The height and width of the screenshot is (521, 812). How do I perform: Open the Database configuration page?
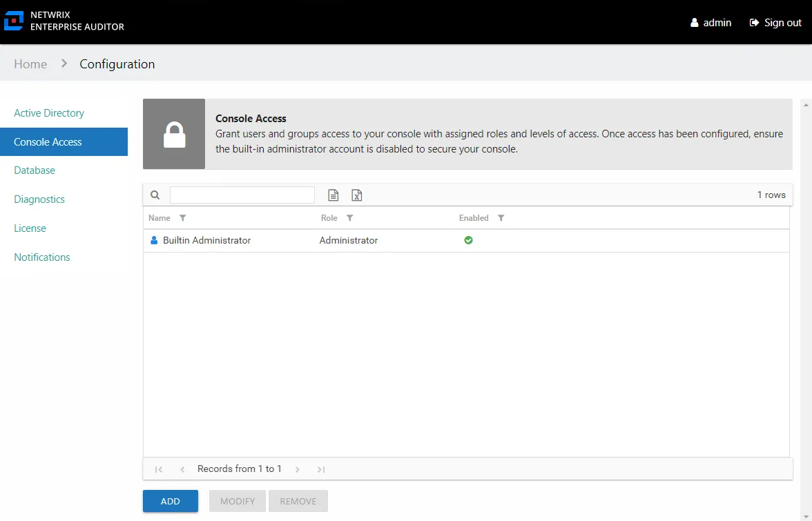tap(35, 170)
